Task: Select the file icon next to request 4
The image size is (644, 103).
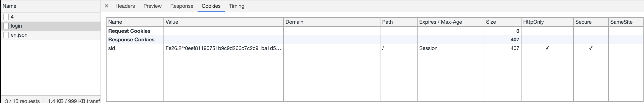Action: click(6, 17)
